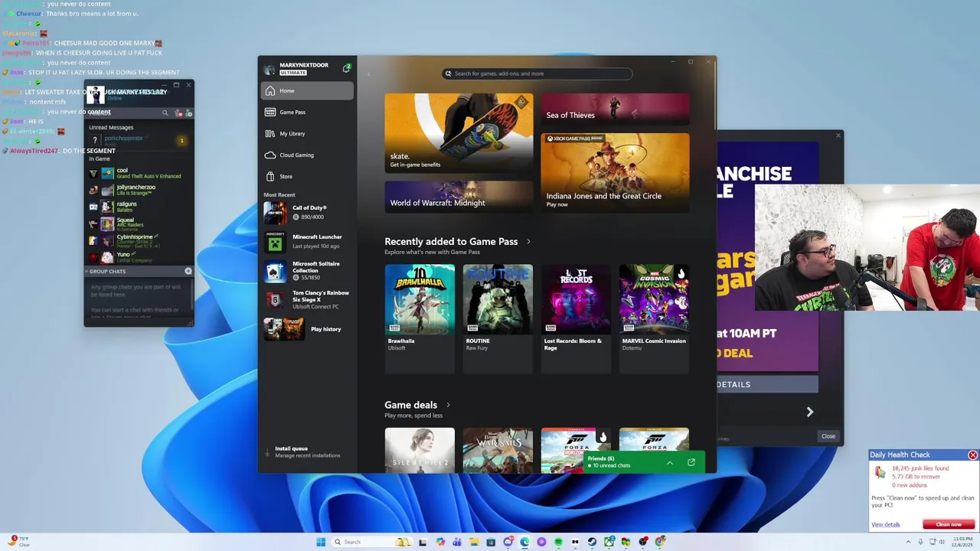Expand Recently added to Game Pass chevron
This screenshot has height=551, width=980.
pyautogui.click(x=528, y=242)
